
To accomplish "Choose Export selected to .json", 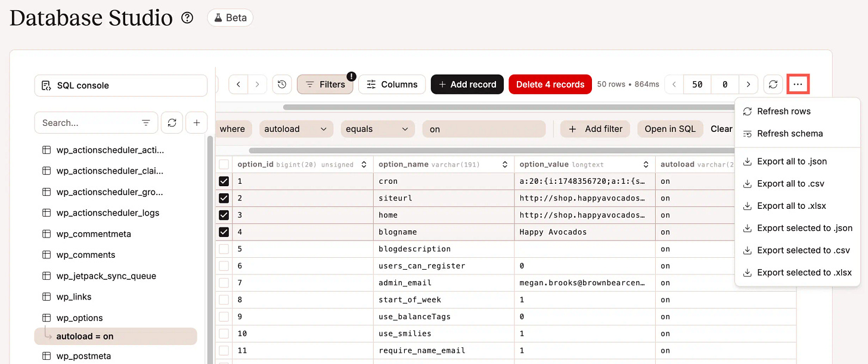I will coord(797,228).
